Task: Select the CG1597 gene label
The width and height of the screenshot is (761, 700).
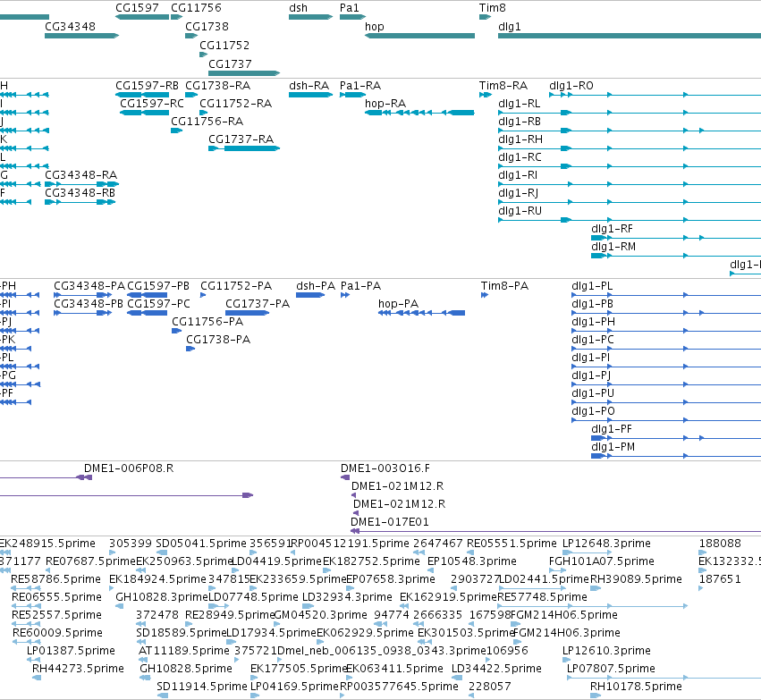Action: point(137,8)
